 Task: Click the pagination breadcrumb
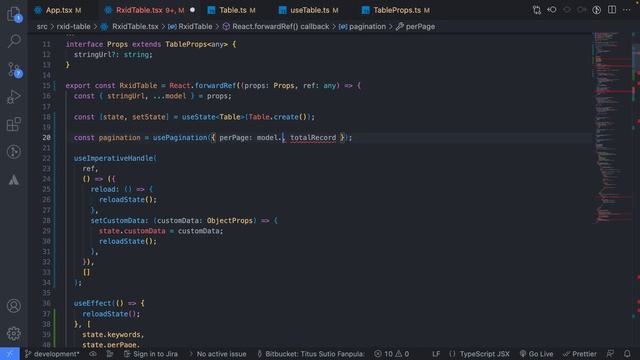(362, 27)
